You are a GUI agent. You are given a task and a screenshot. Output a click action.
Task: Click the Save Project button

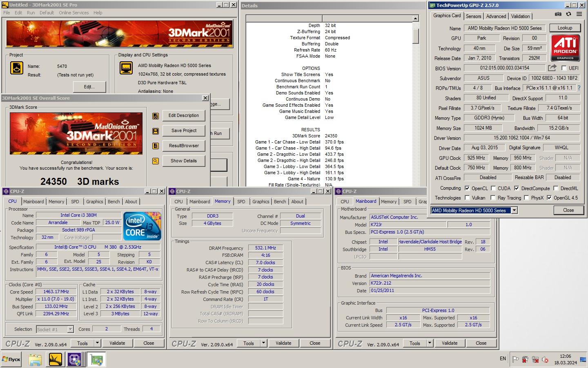tap(184, 131)
